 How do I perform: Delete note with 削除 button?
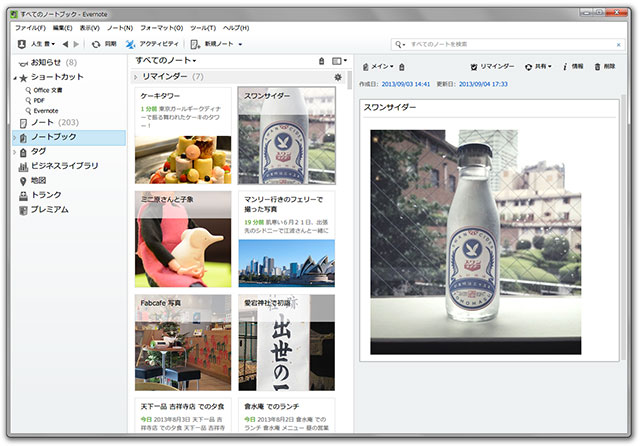pos(605,67)
